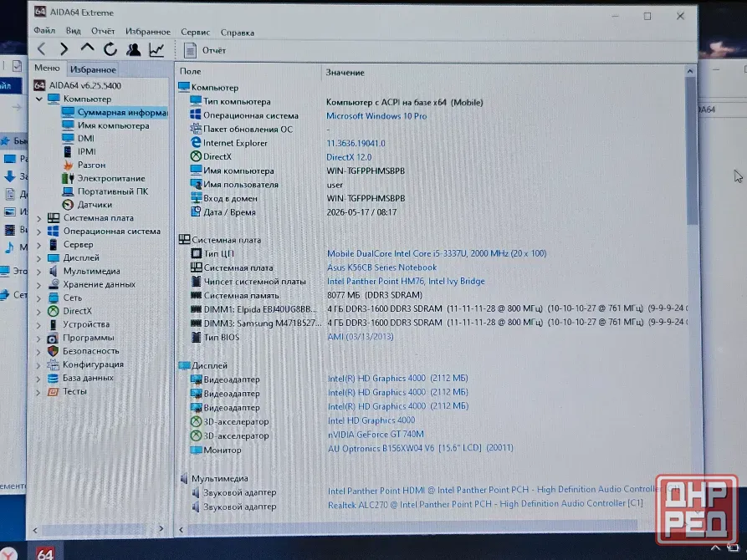Click the База данных icon in the tree
Screen dimensions: 747x560
coord(53,378)
